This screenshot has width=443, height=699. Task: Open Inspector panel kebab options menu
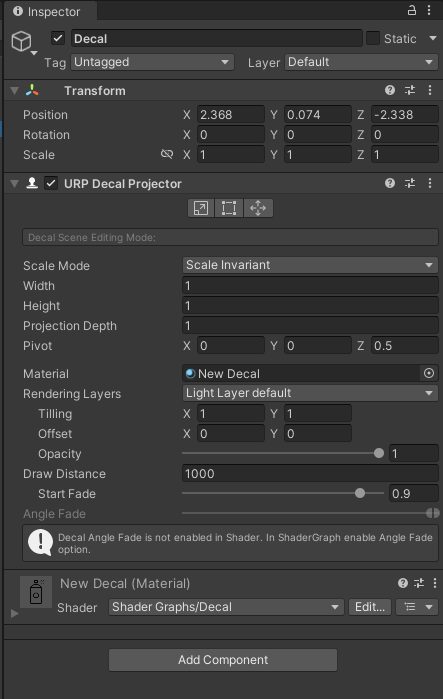pos(429,10)
